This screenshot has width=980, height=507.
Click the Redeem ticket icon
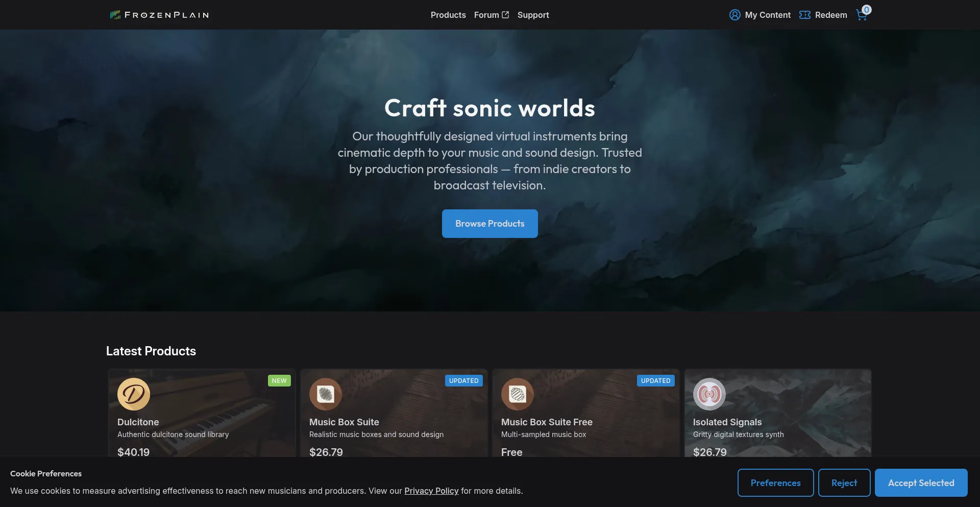(x=804, y=15)
